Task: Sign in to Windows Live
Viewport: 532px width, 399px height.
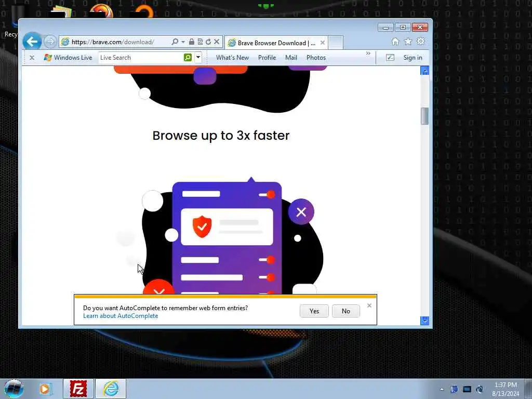Action: tap(413, 58)
